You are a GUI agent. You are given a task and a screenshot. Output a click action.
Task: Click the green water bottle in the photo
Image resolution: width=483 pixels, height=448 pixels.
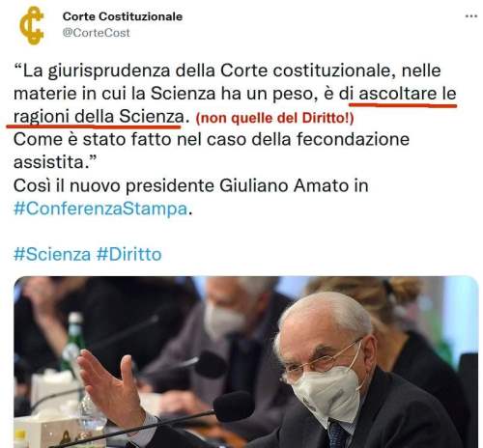point(73,341)
